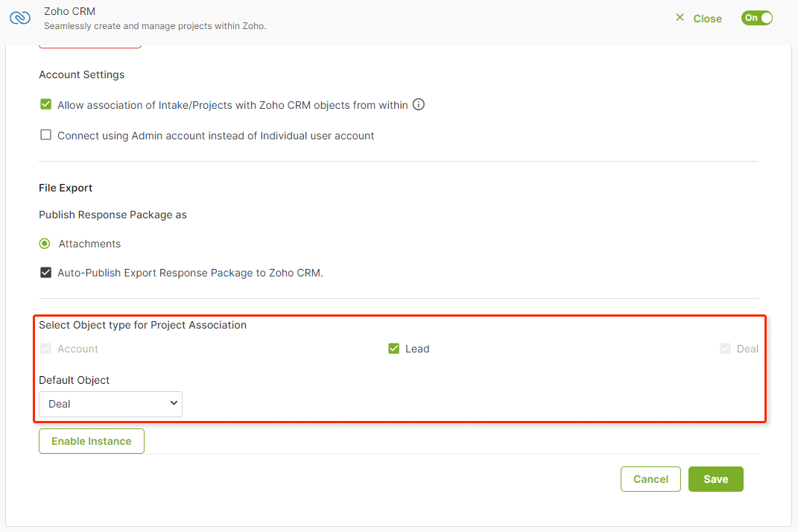Check Connect using Admin account checkbox
This screenshot has height=532, width=798.
45,135
